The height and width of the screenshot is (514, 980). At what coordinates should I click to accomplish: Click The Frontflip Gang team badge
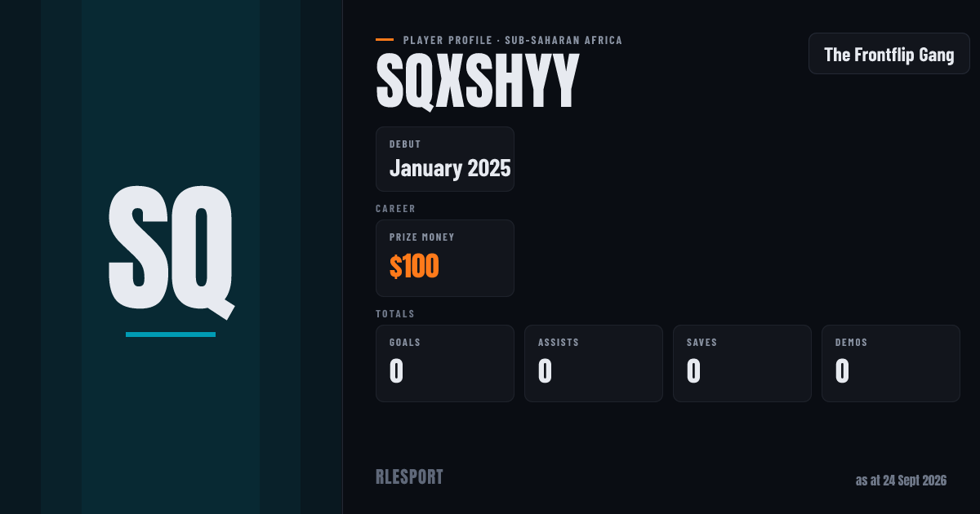[x=889, y=54]
